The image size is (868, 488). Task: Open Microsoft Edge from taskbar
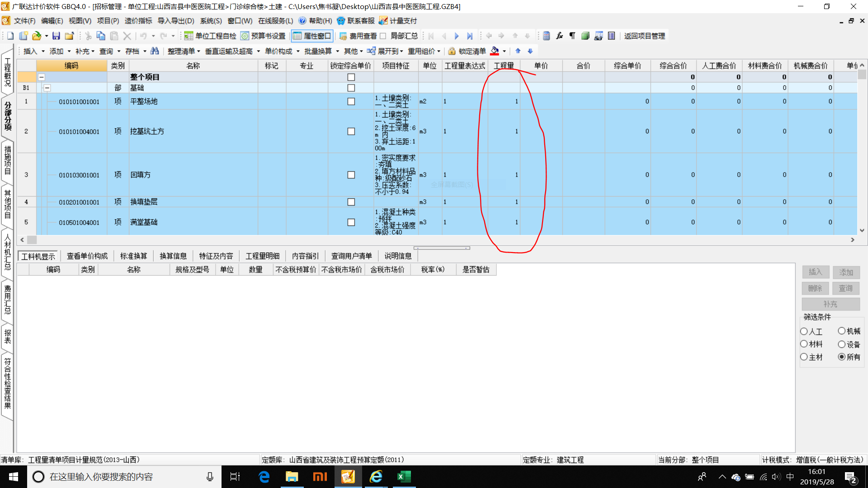(264, 477)
